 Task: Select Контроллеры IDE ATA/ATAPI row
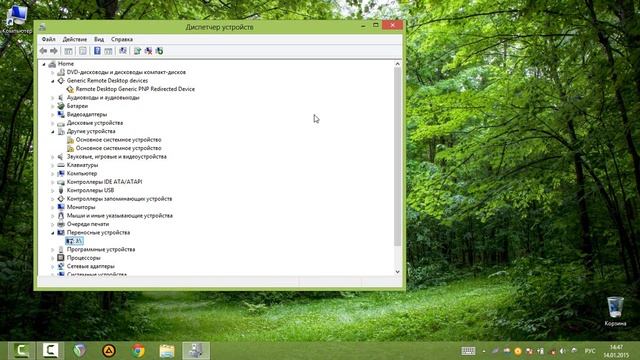[x=104, y=182]
